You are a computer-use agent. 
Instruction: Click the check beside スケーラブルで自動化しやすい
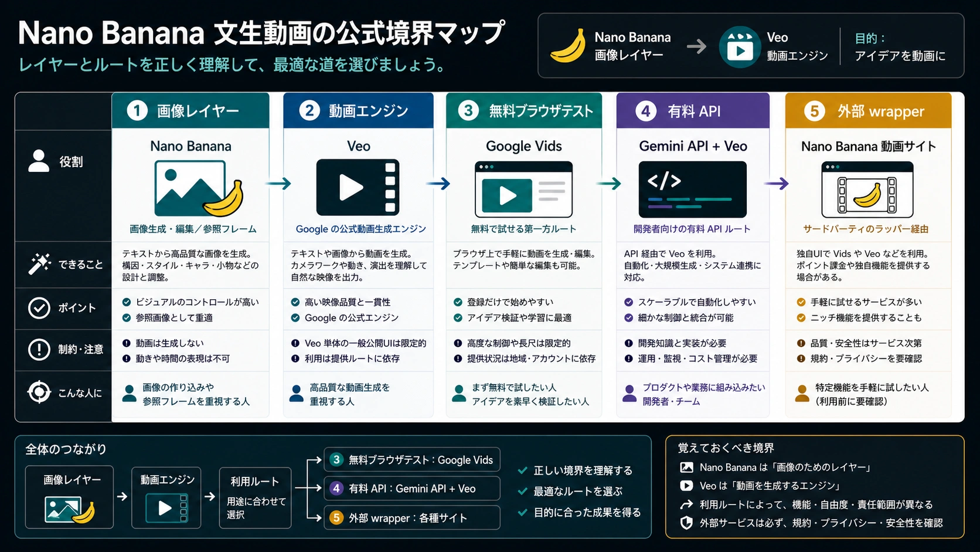[628, 302]
